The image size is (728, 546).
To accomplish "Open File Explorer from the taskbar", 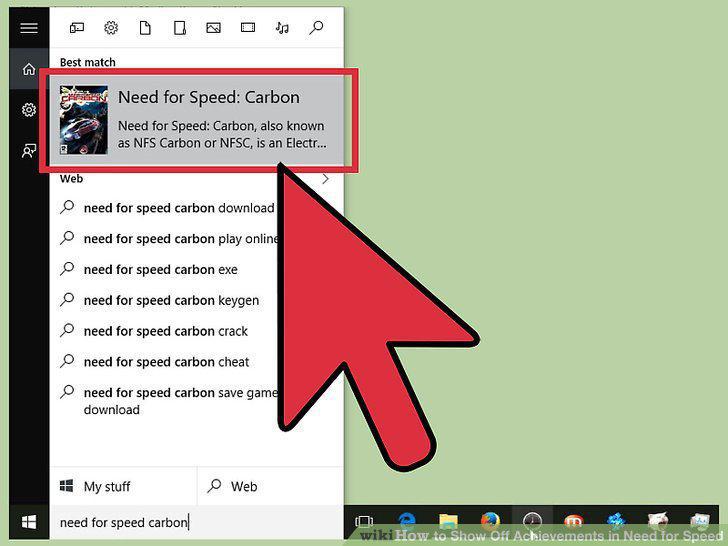I will coord(448,522).
